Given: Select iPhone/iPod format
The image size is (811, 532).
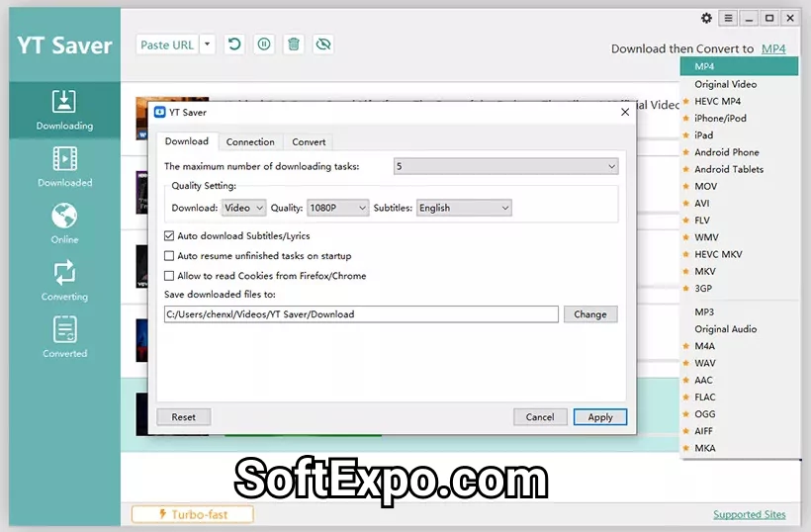Looking at the screenshot, I should pyautogui.click(x=739, y=118).
